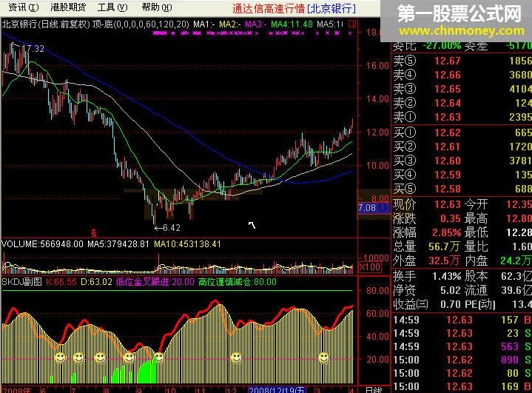Click the X100 volume scale box
This screenshot has height=393, width=532.
[x=369, y=267]
